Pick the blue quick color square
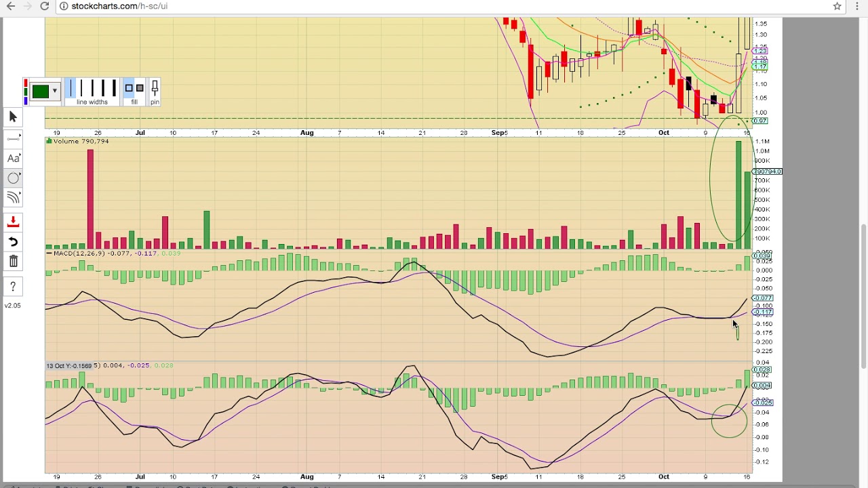The height and width of the screenshot is (488, 868). [x=26, y=101]
